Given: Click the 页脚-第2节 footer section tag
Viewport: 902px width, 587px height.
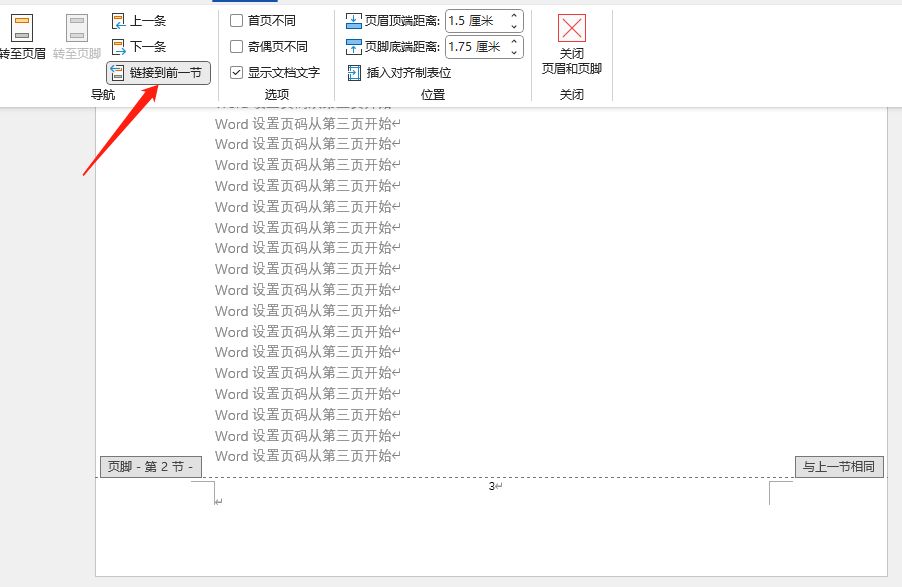Looking at the screenshot, I should (x=150, y=466).
